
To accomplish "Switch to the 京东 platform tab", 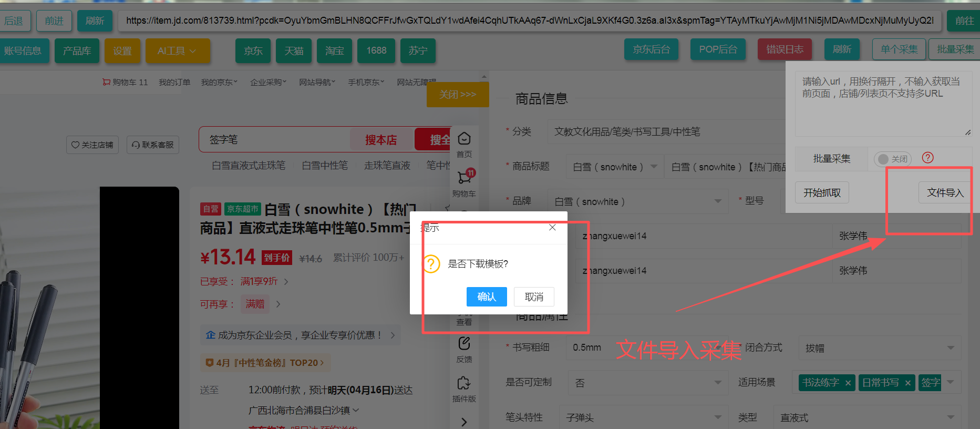I will pos(253,51).
